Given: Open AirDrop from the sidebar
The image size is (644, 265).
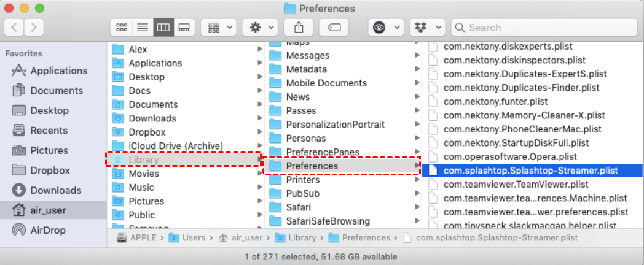Looking at the screenshot, I should point(49,230).
